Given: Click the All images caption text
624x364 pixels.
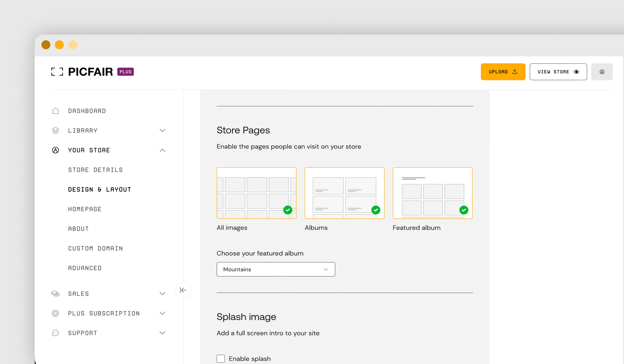Looking at the screenshot, I should click(232, 228).
